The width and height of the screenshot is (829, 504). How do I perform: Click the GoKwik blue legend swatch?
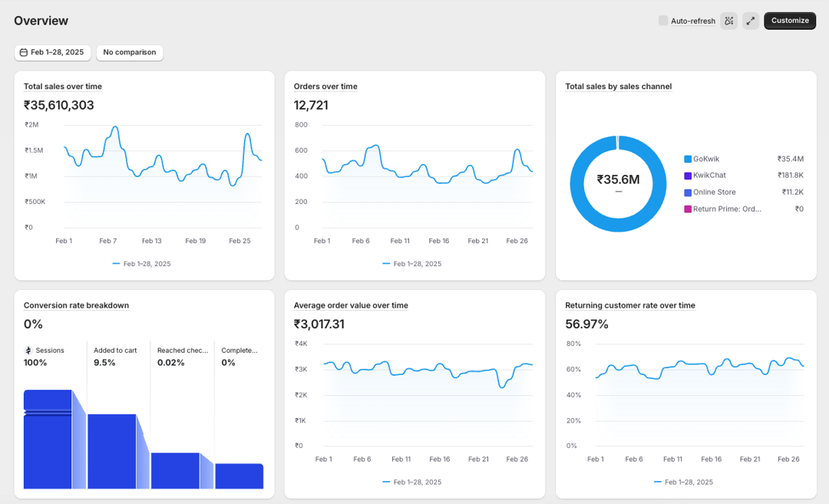click(688, 159)
